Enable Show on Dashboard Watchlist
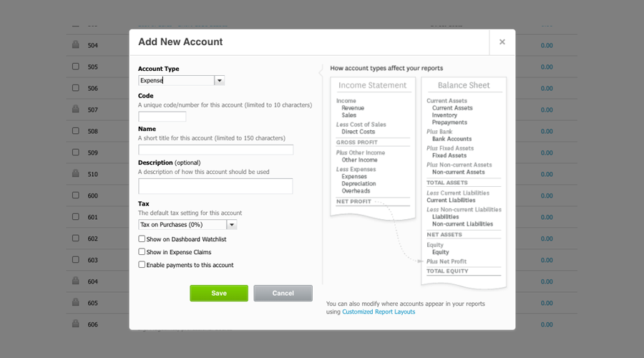 point(142,239)
